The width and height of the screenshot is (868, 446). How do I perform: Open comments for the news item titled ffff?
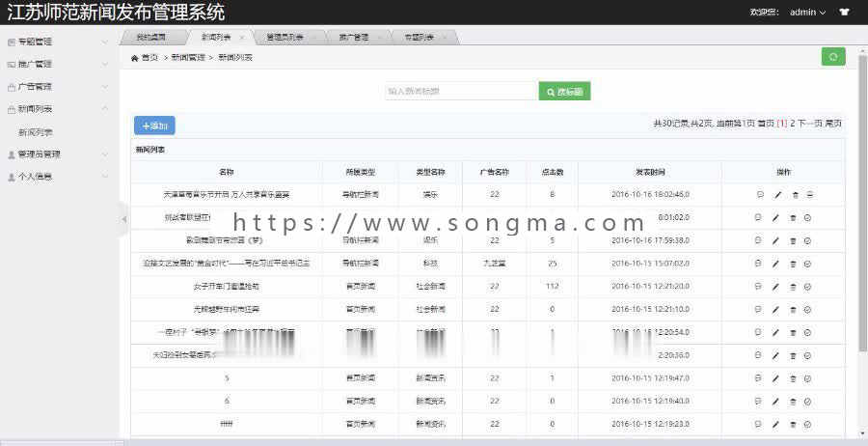pos(758,424)
